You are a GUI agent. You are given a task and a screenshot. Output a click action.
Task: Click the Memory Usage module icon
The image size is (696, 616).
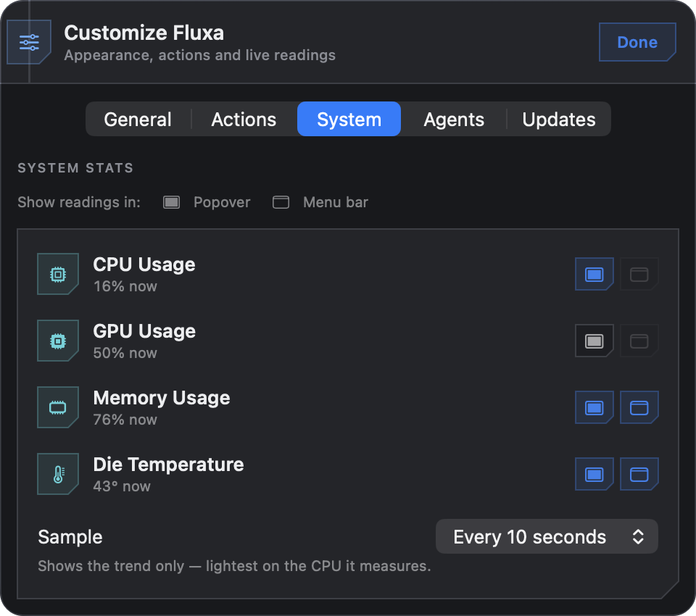pyautogui.click(x=58, y=407)
